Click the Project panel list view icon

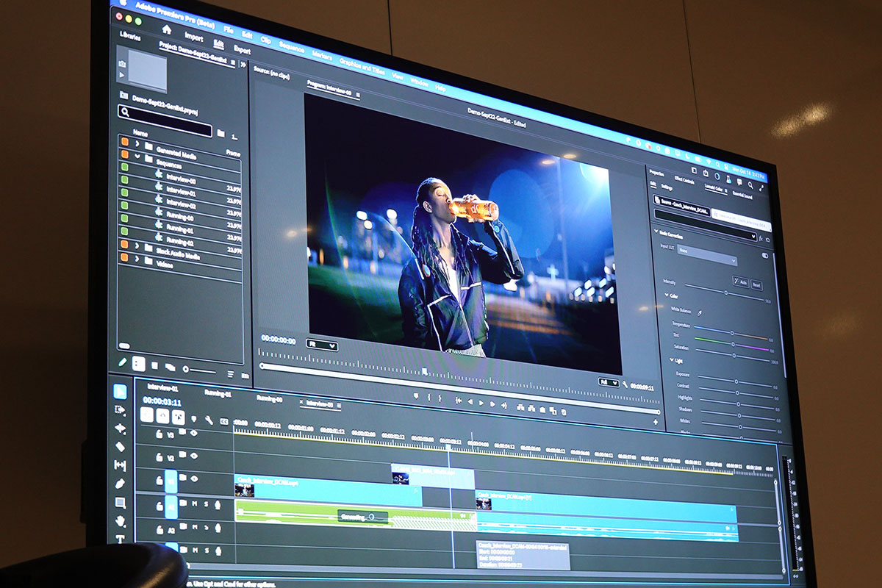[138, 363]
